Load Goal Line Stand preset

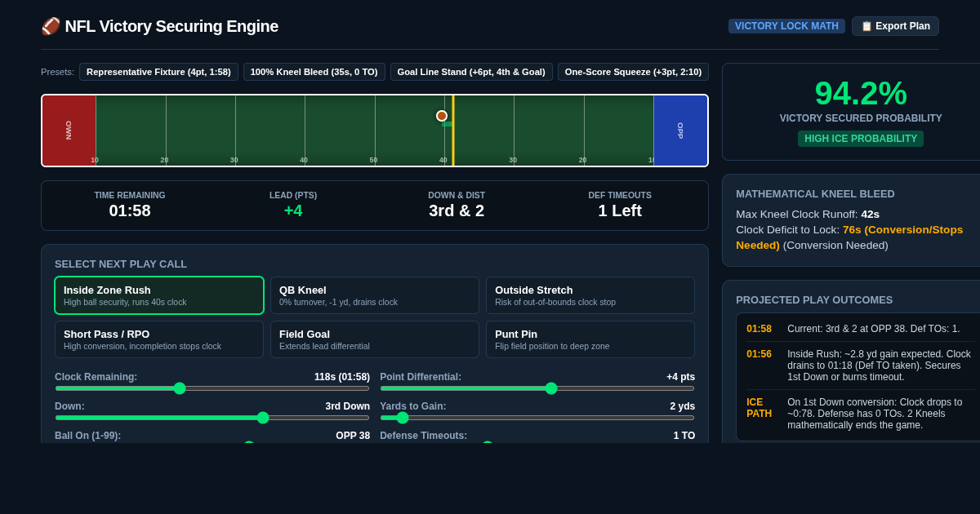pyautogui.click(x=471, y=72)
